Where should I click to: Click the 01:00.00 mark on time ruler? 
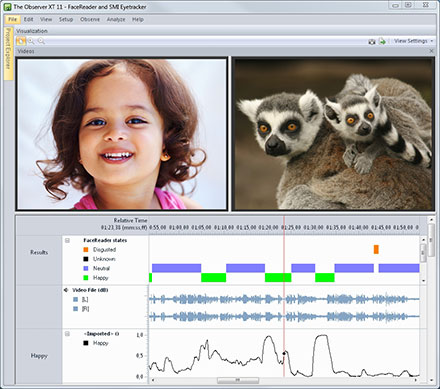click(179, 227)
